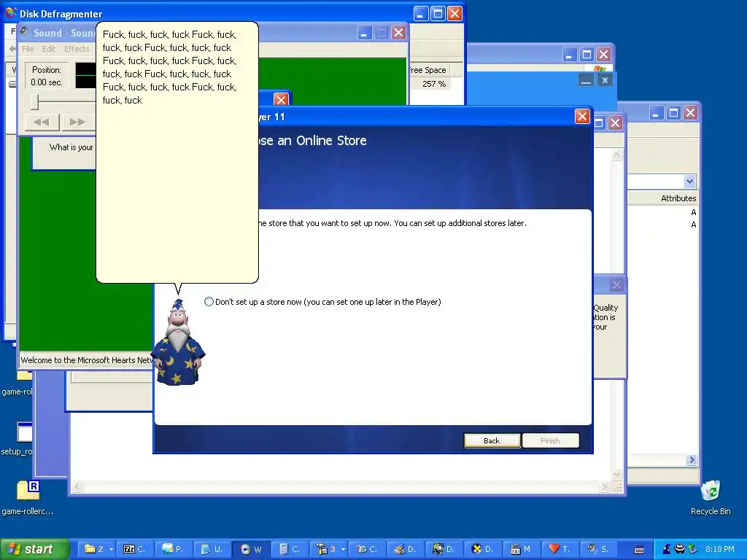Select "Don't set up a store now" radio button
This screenshot has height=560, width=747.
[x=209, y=301]
